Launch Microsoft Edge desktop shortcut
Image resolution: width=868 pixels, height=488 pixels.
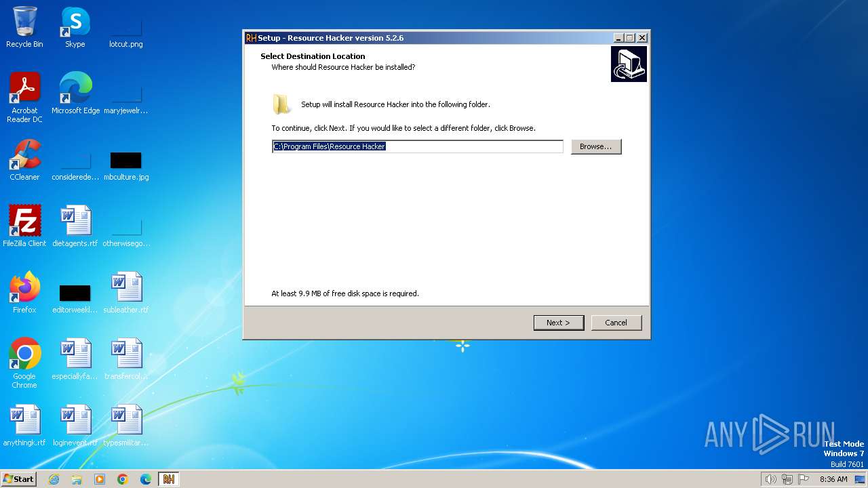coord(75,94)
